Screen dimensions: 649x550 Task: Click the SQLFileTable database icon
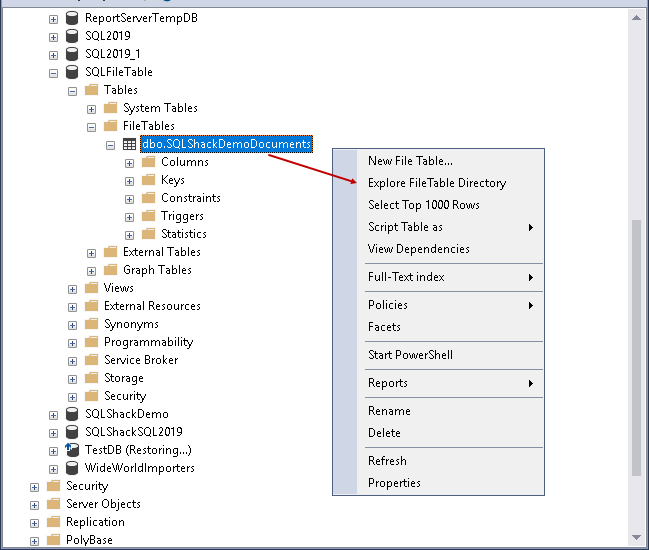click(x=72, y=72)
